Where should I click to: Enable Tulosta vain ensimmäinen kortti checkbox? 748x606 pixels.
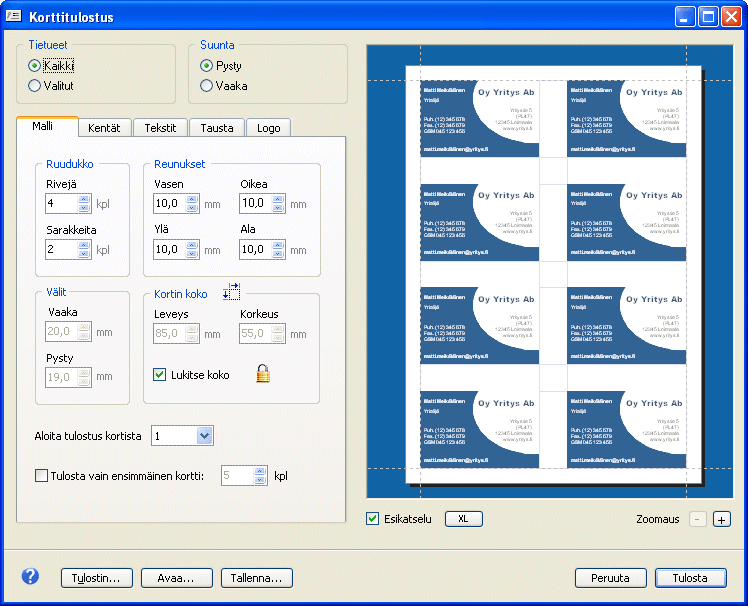point(42,476)
